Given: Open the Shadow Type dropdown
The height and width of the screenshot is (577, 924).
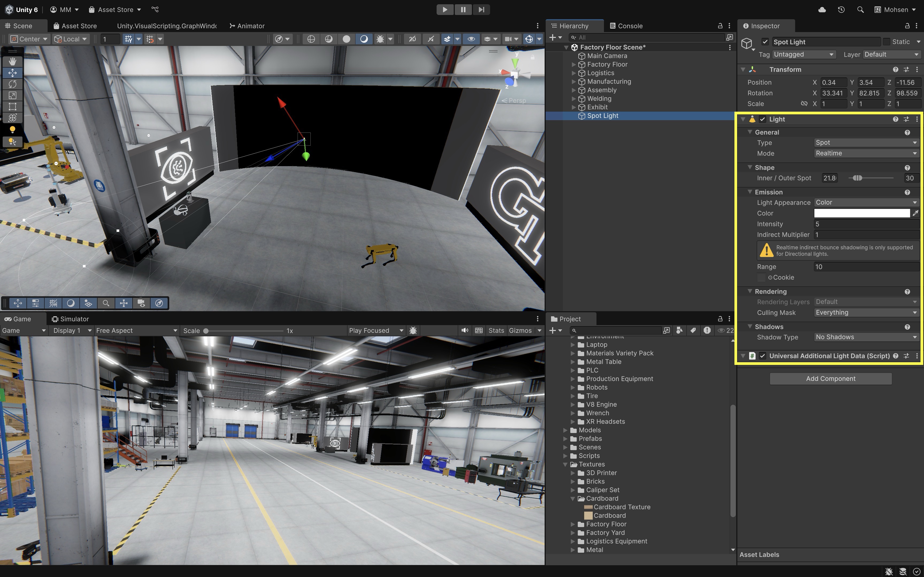Looking at the screenshot, I should point(866,337).
